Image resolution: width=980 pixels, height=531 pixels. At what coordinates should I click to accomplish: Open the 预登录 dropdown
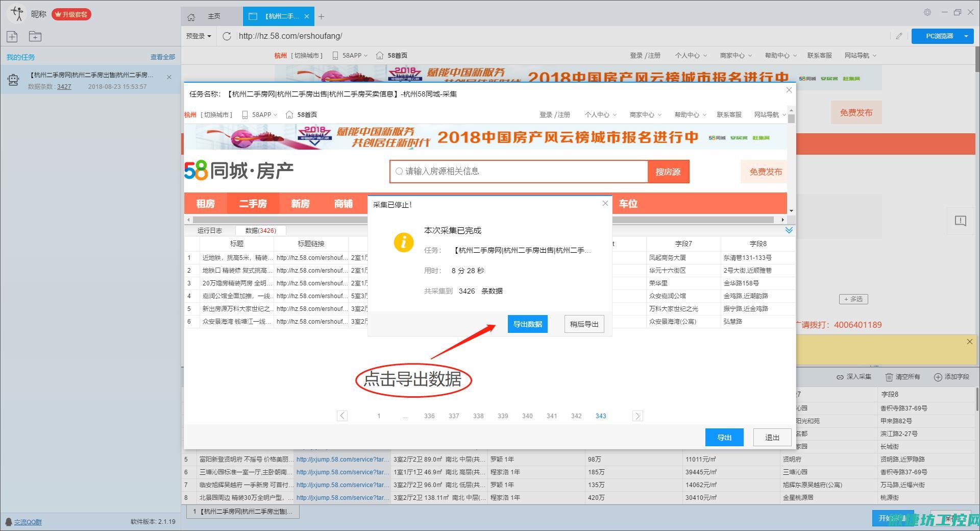pyautogui.click(x=199, y=36)
